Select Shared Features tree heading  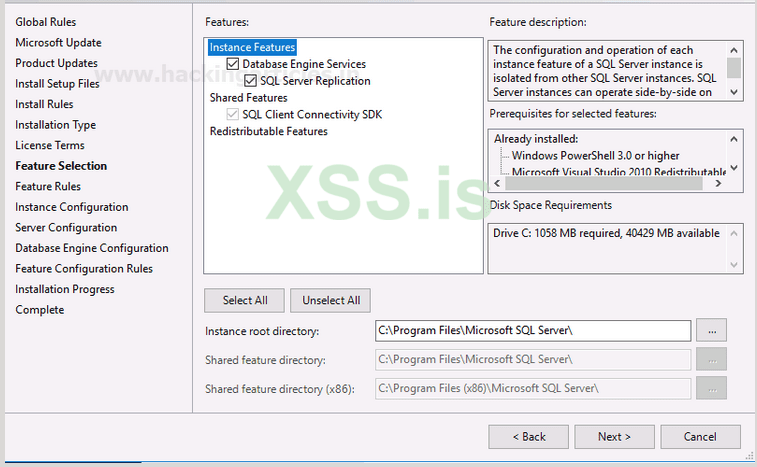[248, 98]
